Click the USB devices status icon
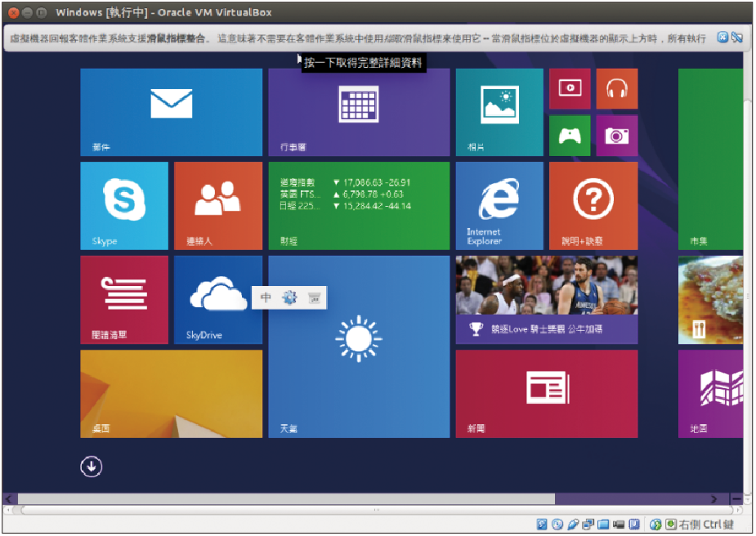Screen dimensions: 756x536 pyautogui.click(x=573, y=525)
